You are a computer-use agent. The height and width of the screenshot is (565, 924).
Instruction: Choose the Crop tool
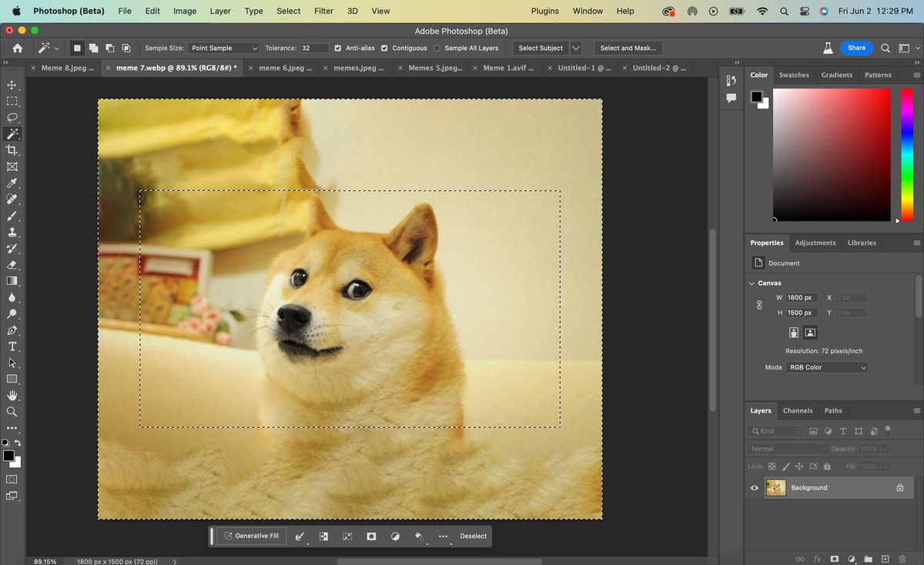[x=12, y=150]
